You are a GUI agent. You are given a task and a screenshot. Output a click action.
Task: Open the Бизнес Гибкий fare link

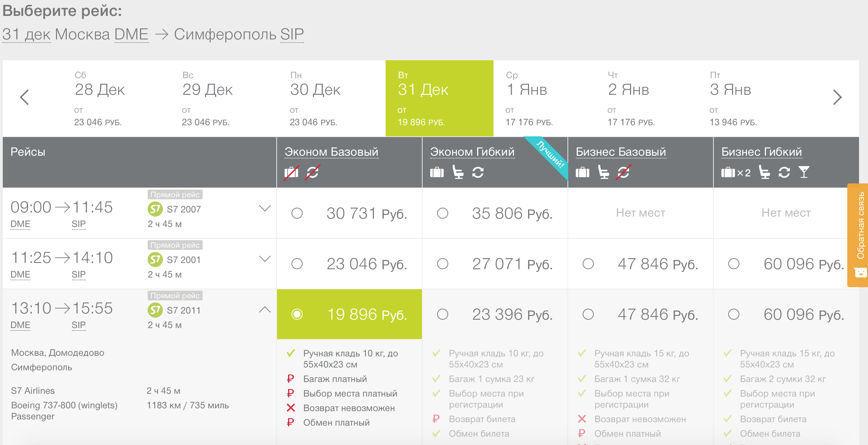(x=761, y=152)
